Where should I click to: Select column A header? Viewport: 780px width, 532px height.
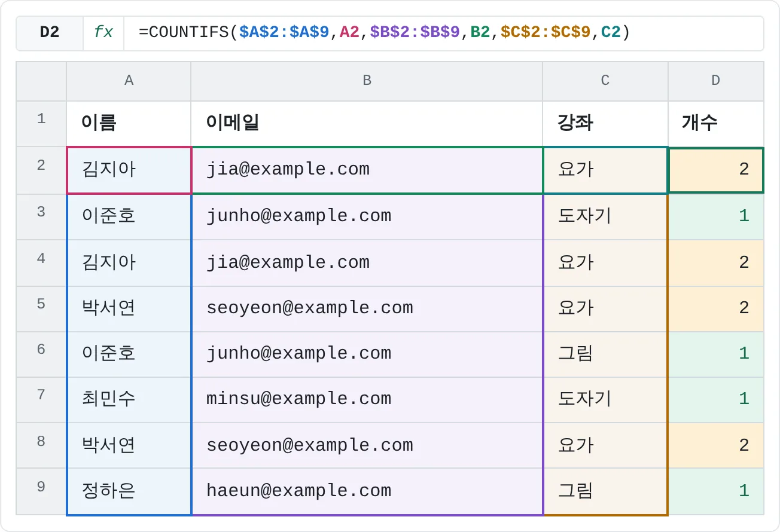[x=129, y=81]
